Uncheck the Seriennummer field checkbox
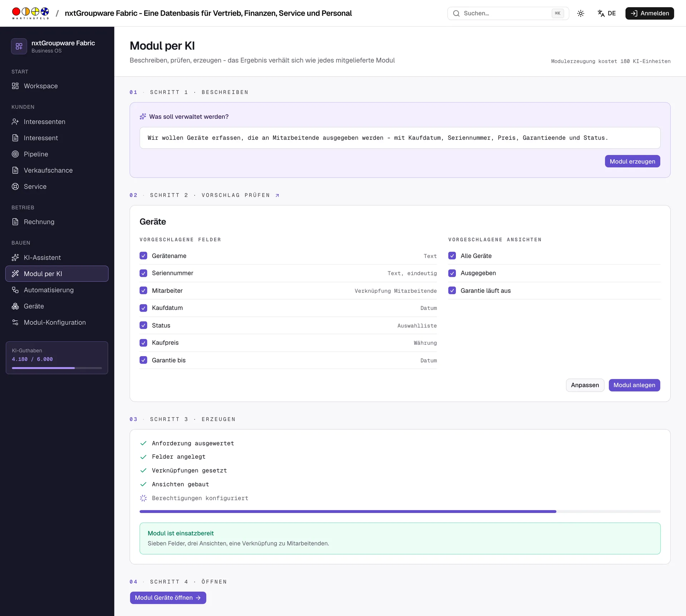 tap(143, 273)
